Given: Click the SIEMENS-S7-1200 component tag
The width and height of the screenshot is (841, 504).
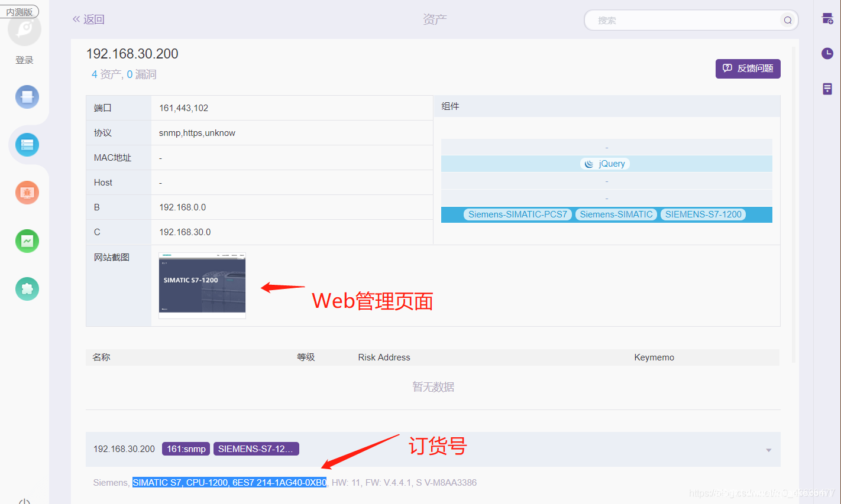Looking at the screenshot, I should click(x=703, y=214).
